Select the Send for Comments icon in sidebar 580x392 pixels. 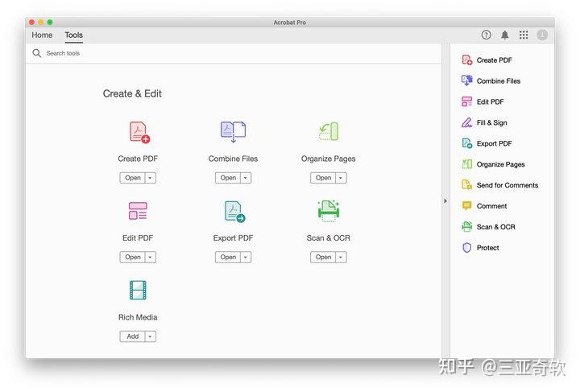[x=466, y=185]
